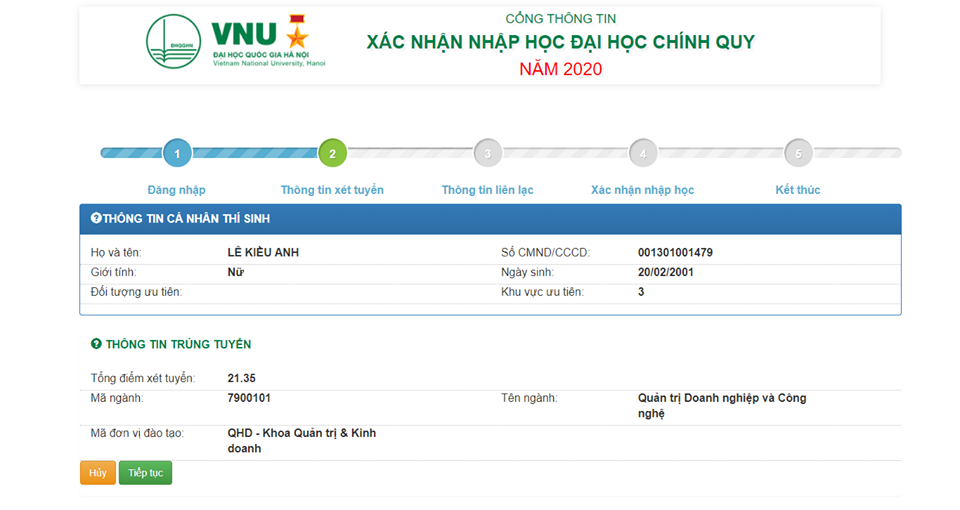Click the icon beside Thông tin trúng tuyển
960x510 pixels.
click(96, 344)
